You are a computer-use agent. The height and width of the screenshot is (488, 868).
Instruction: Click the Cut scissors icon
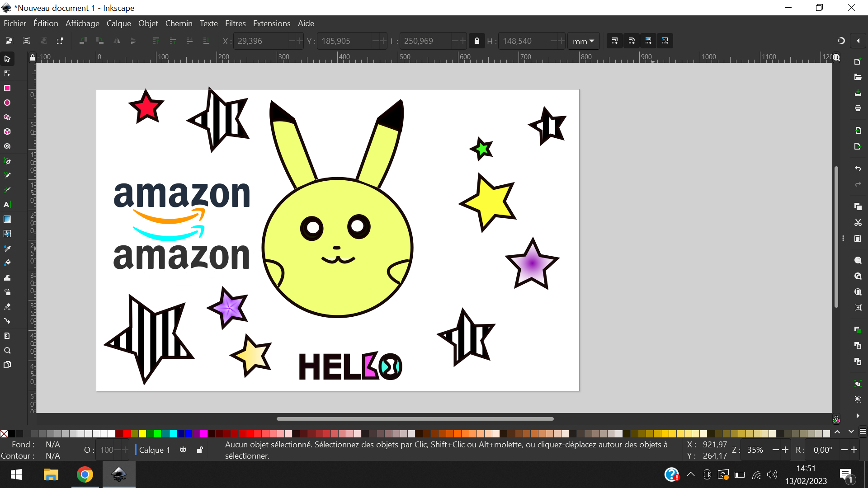(x=858, y=223)
